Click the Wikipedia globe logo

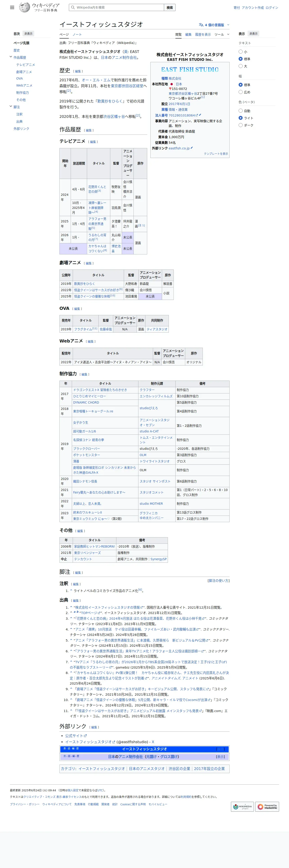(25, 7)
